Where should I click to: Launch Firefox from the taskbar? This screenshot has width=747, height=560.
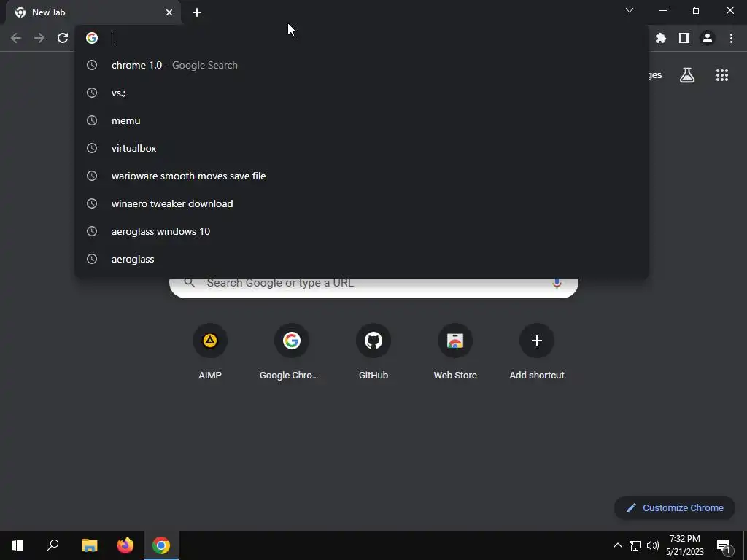125,545
